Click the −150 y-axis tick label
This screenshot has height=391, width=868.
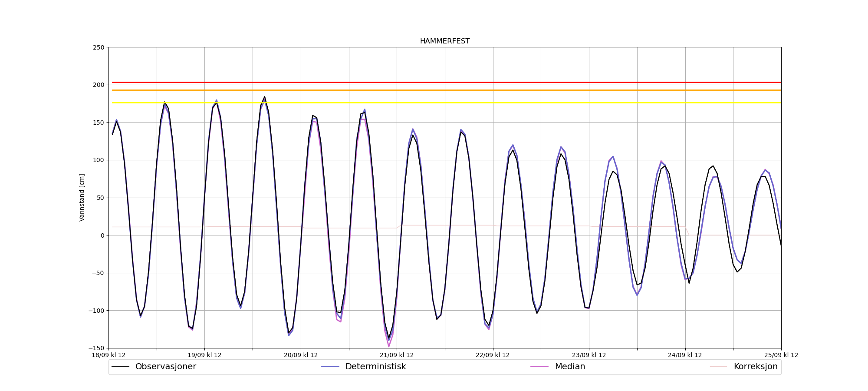pos(97,348)
